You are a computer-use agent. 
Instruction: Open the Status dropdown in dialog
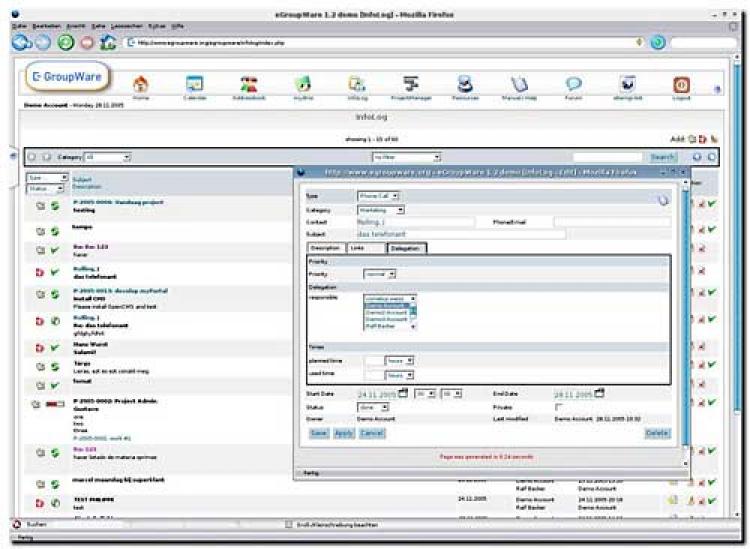point(374,407)
